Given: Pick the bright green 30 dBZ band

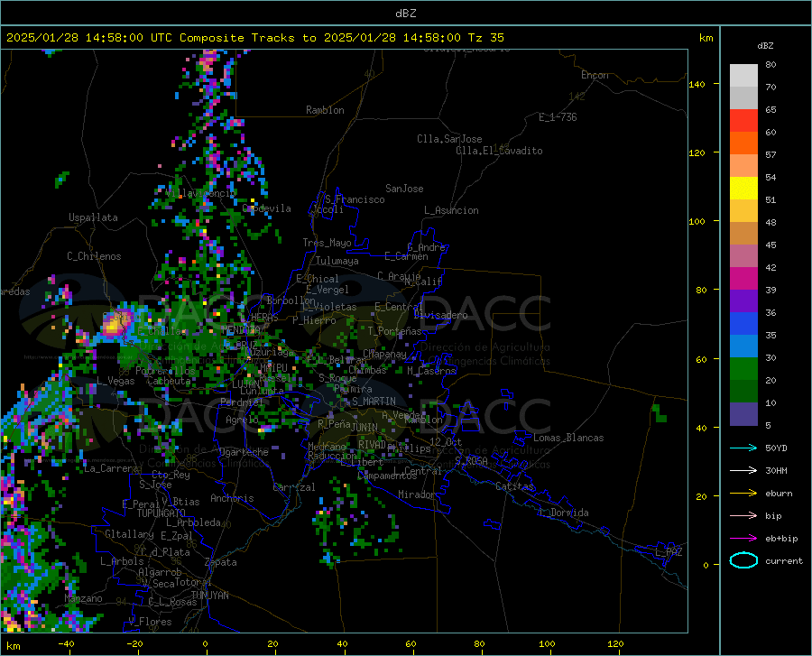Looking at the screenshot, I should [x=743, y=369].
